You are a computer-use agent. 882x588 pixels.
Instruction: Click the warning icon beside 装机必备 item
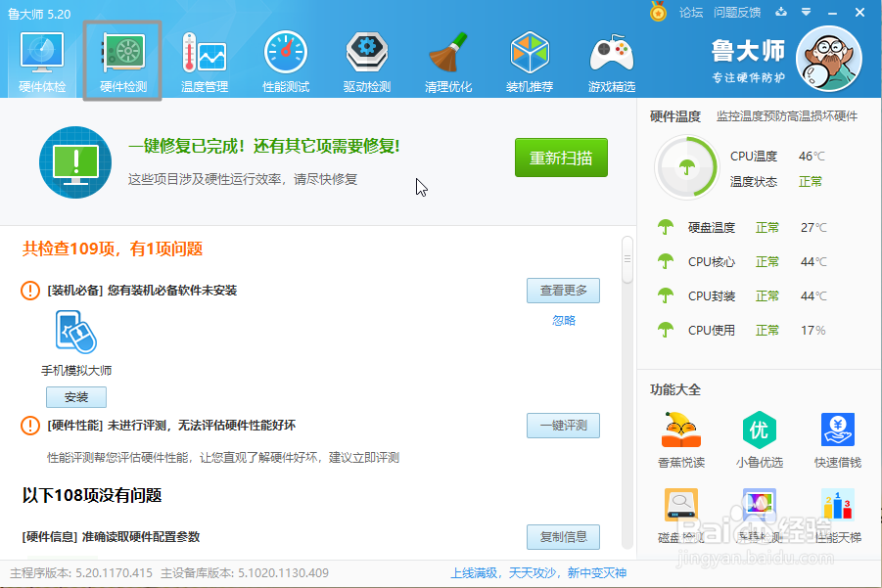point(29,290)
